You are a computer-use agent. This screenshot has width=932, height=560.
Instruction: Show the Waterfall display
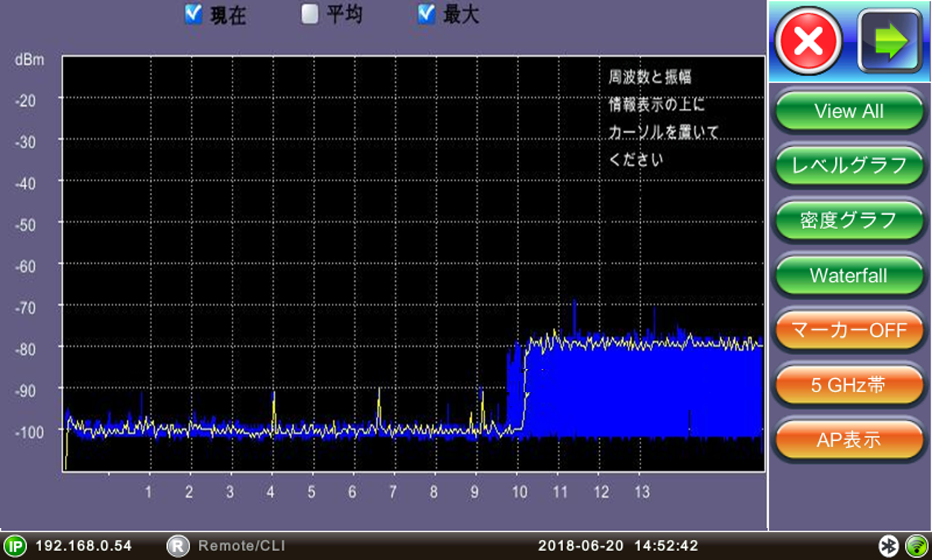pyautogui.click(x=849, y=276)
